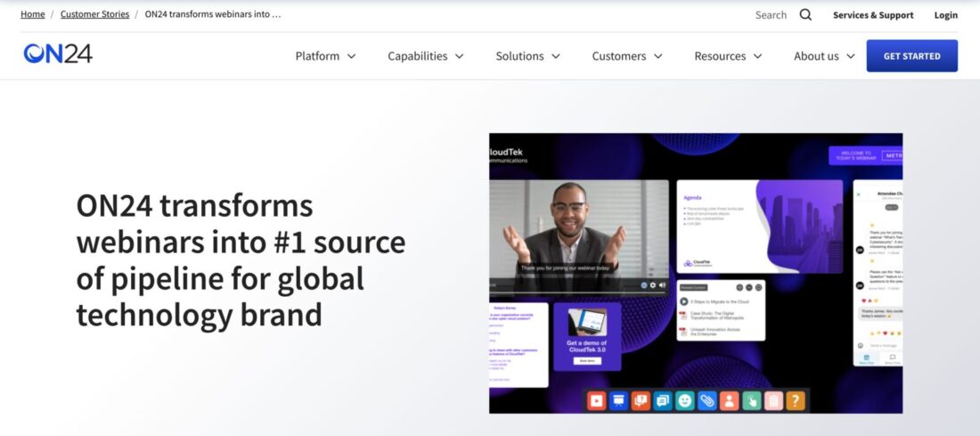This screenshot has width=980, height=436.
Task: Open the Resources navigation menu
Action: tap(728, 56)
